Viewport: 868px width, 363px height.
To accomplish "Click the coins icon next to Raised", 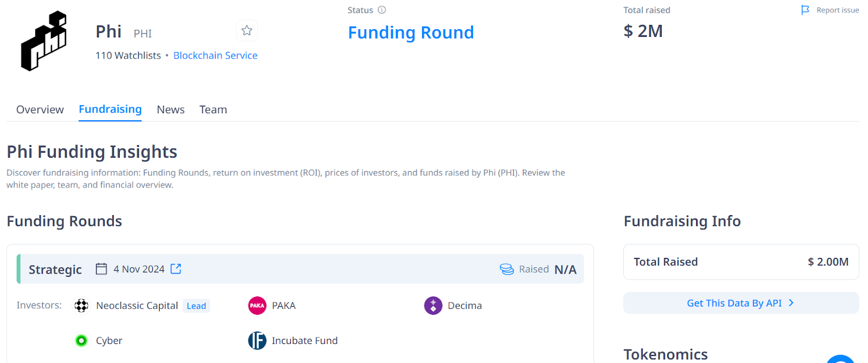I will [x=507, y=269].
